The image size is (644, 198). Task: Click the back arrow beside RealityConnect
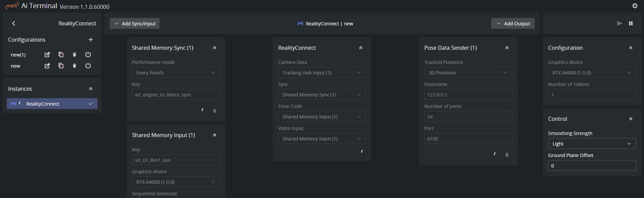pyautogui.click(x=14, y=23)
